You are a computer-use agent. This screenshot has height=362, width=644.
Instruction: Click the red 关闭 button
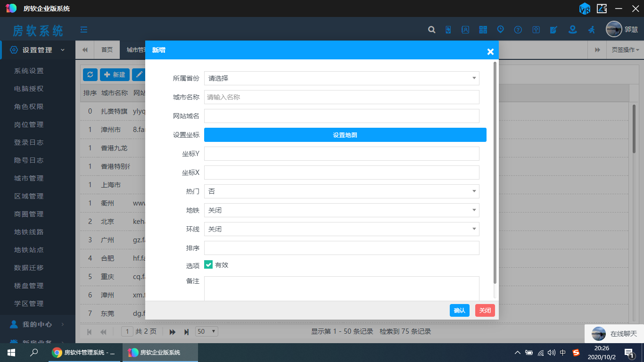(x=485, y=310)
